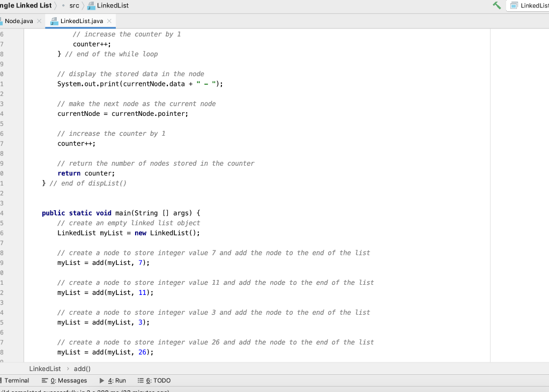Viewport: 549px width, 392px height.
Task: Open the LinkedList run configuration dropdown
Action: [x=529, y=5]
